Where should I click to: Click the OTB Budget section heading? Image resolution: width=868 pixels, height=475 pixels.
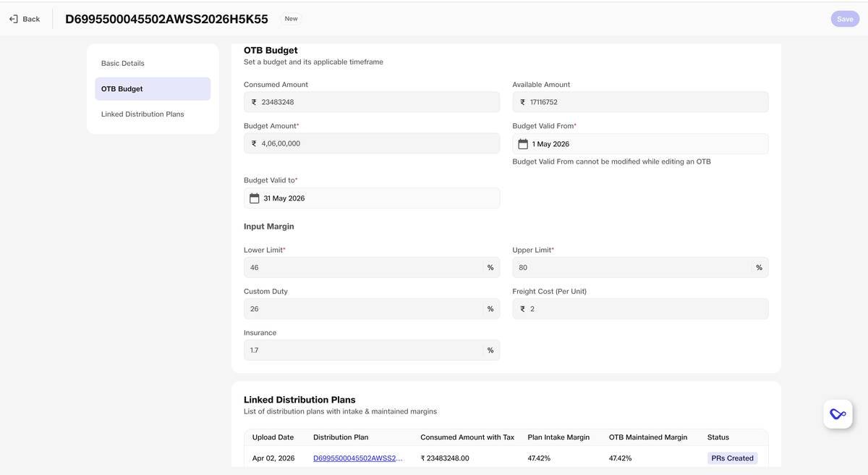coord(271,50)
